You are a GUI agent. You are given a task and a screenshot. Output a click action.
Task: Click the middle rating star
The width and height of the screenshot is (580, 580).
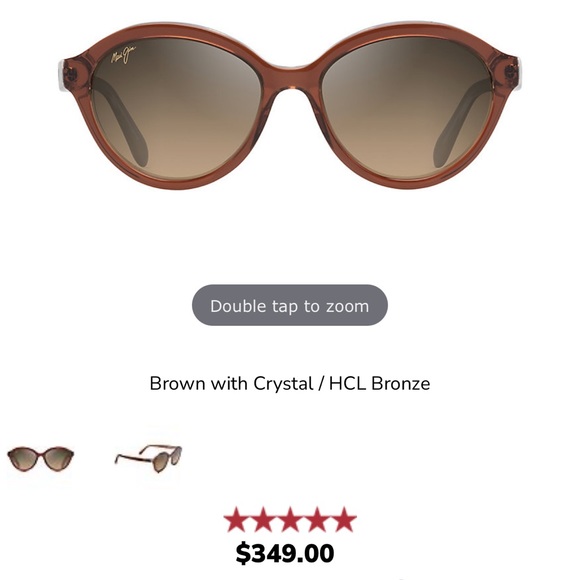coord(290,519)
